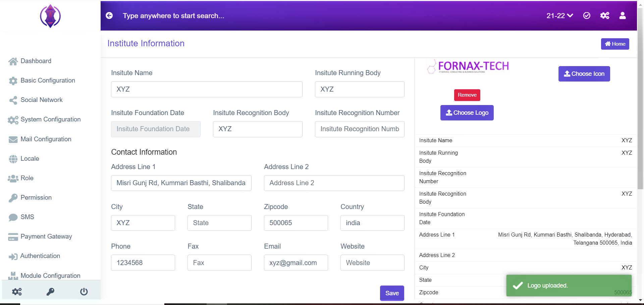Click the Locale globe icon

click(x=13, y=159)
